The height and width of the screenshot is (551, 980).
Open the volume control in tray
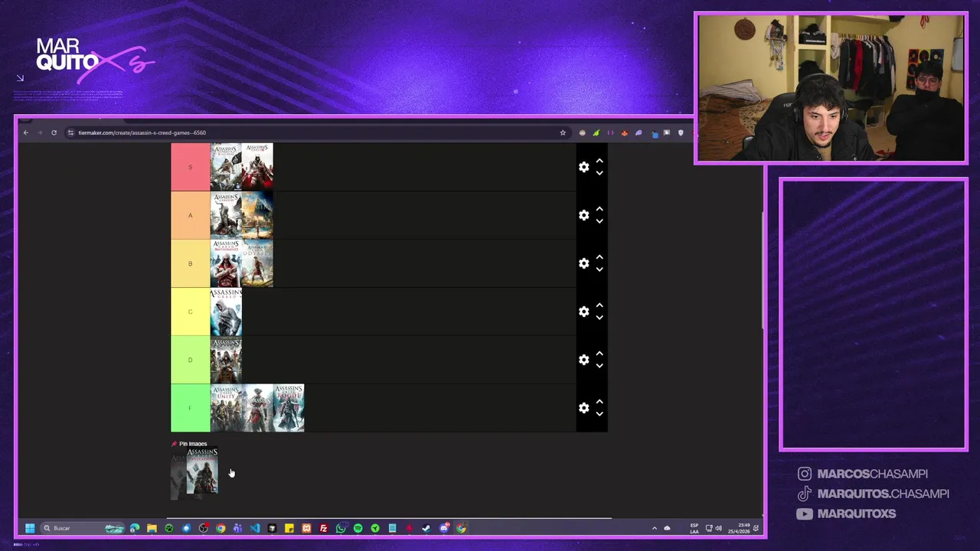point(718,528)
